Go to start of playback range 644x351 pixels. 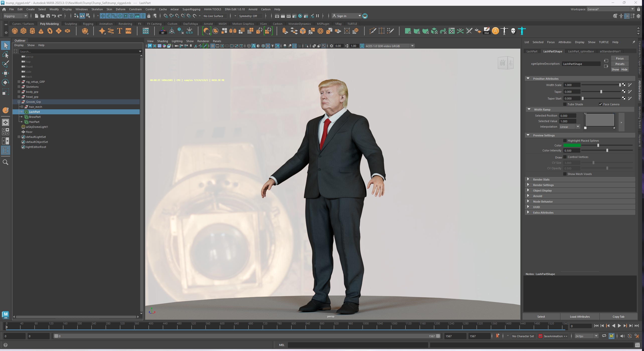[x=596, y=326]
